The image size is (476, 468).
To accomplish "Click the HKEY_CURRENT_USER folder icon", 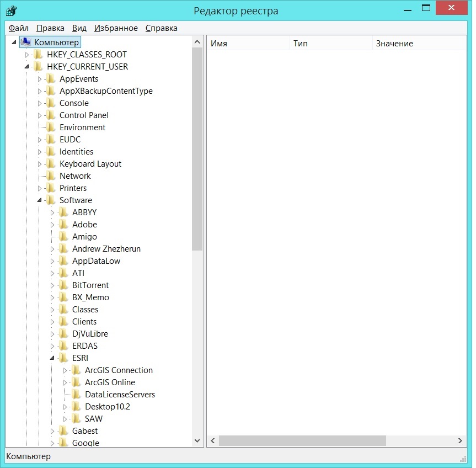I will coord(38,67).
